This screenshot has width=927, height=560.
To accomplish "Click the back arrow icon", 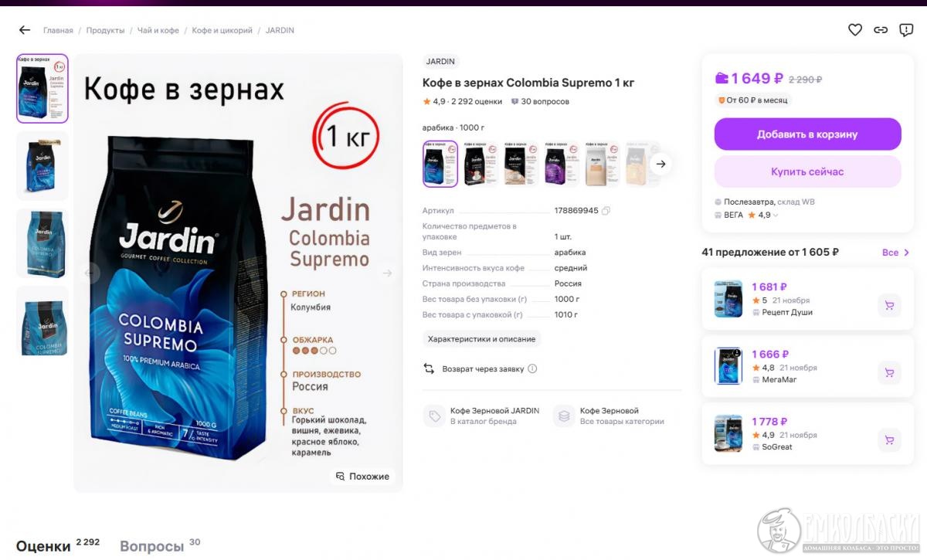I will pyautogui.click(x=25, y=30).
